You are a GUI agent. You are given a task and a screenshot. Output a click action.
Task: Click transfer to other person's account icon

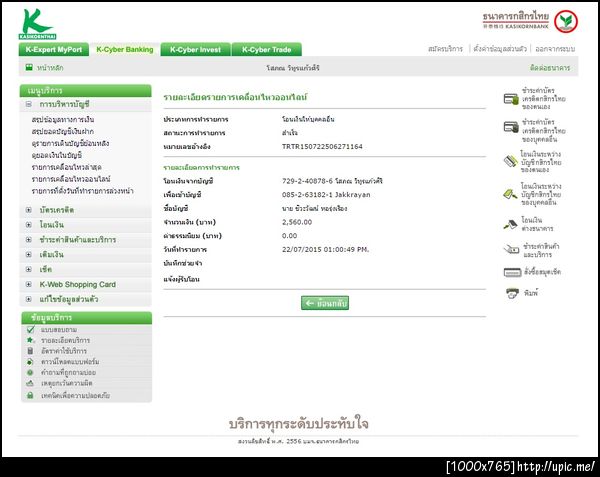click(510, 194)
